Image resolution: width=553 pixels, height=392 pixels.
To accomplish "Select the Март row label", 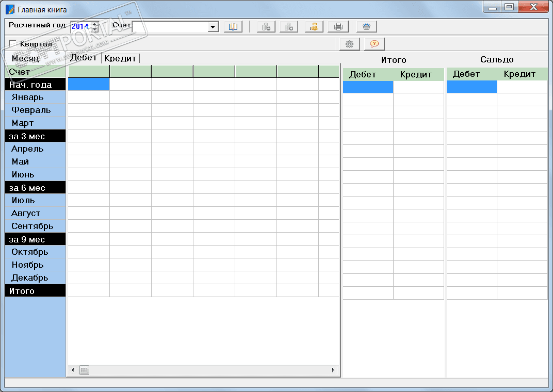I will (35, 123).
